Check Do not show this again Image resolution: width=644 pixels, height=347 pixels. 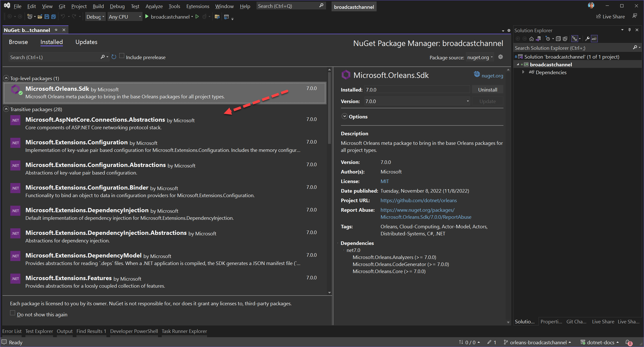(x=12, y=313)
